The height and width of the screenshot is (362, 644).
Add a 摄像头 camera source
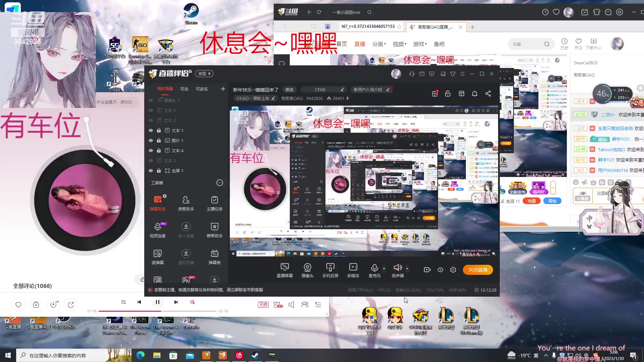(x=307, y=270)
